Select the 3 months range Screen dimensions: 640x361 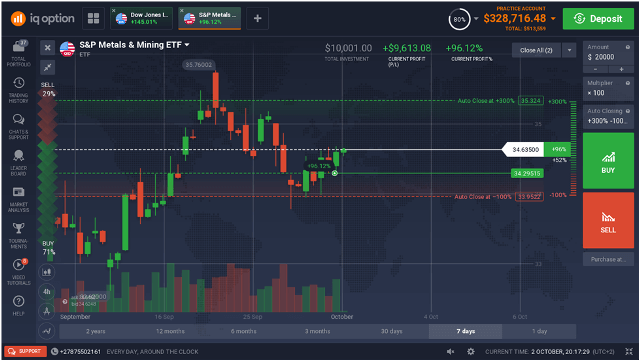[318, 331]
